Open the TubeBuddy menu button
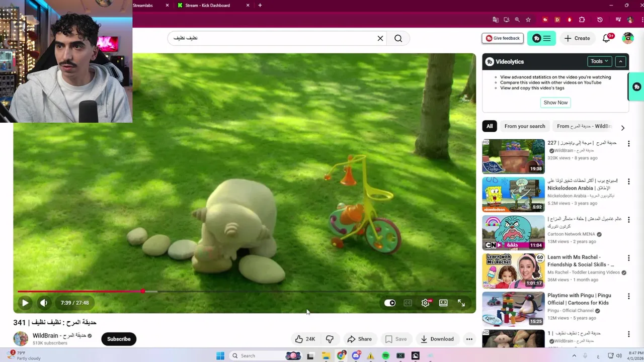Image resolution: width=644 pixels, height=362 pixels. click(x=541, y=38)
